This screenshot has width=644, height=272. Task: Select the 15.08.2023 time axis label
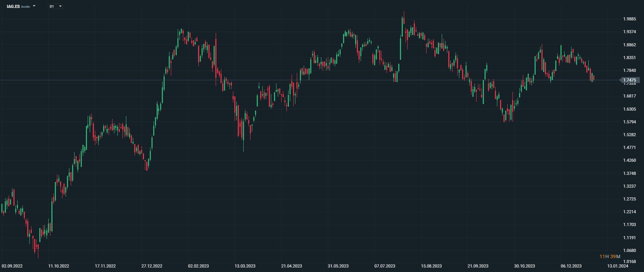(431, 266)
